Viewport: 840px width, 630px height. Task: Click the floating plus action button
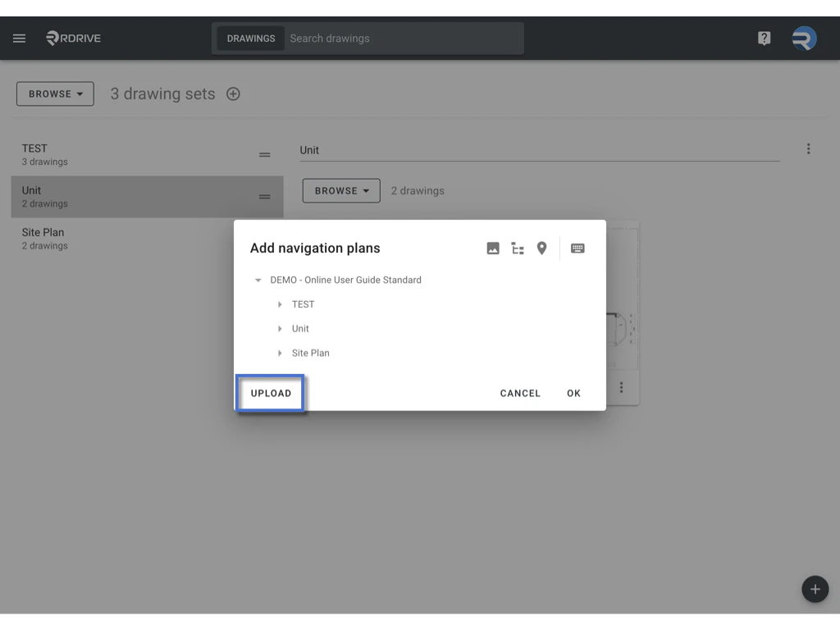coord(815,589)
